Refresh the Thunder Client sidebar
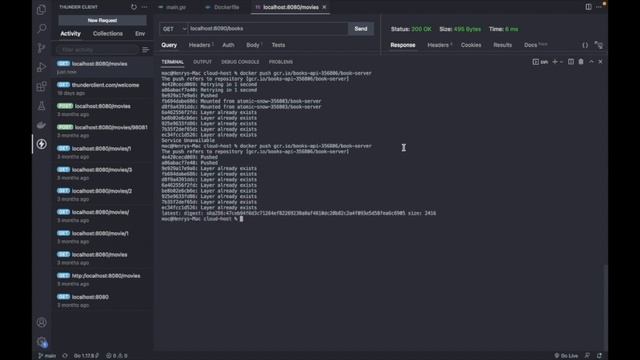Screen dimensions: 640x360 pyautogui.click(x=134, y=7)
